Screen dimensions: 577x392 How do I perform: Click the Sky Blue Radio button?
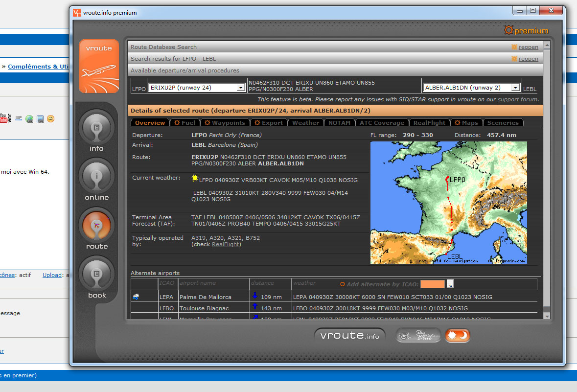pos(418,335)
